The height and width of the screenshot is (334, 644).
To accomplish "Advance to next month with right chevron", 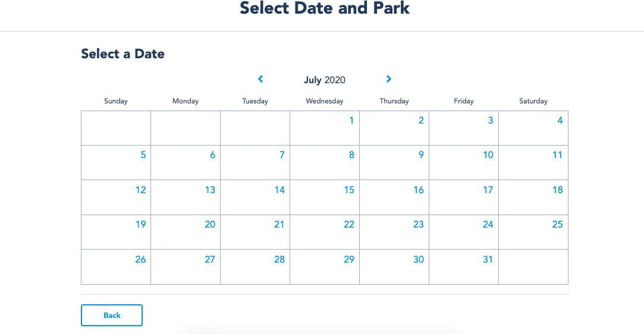I will 388,79.
